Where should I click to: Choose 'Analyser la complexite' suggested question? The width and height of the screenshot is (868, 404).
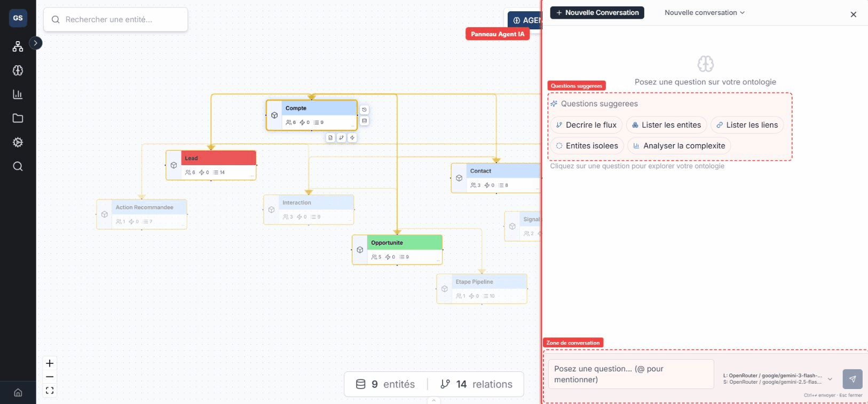[678, 146]
